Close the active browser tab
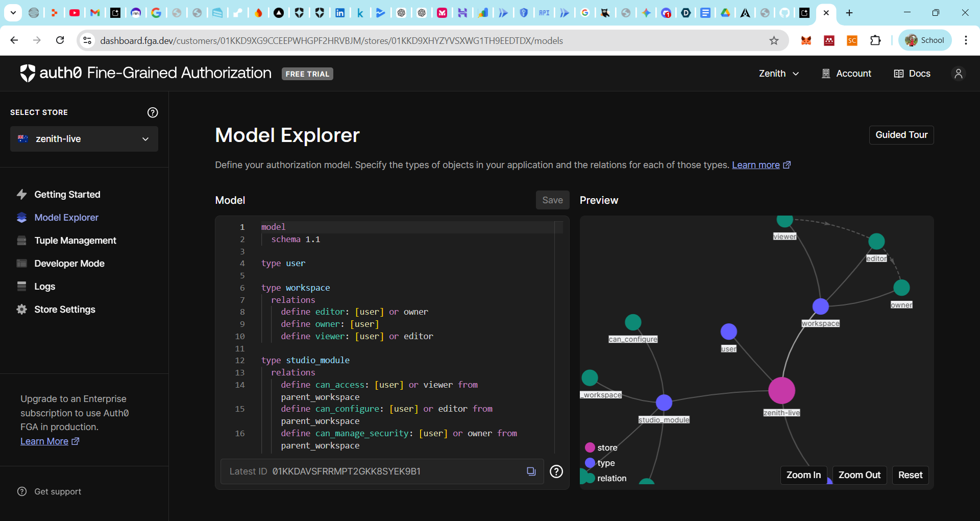980x521 pixels. tap(826, 13)
